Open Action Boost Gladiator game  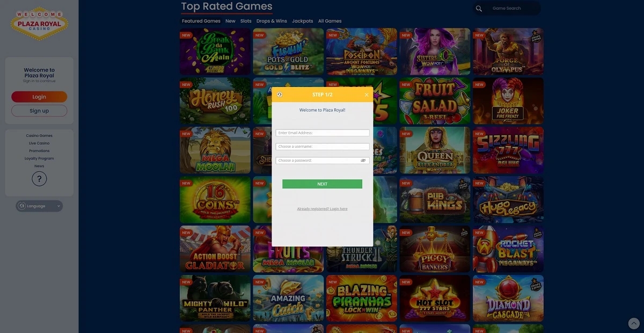point(215,249)
